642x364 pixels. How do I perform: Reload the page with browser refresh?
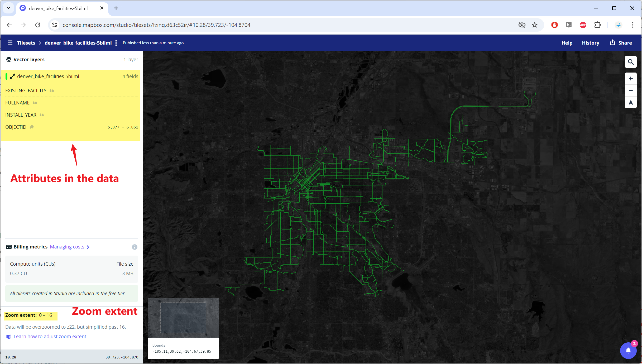pos(38,25)
